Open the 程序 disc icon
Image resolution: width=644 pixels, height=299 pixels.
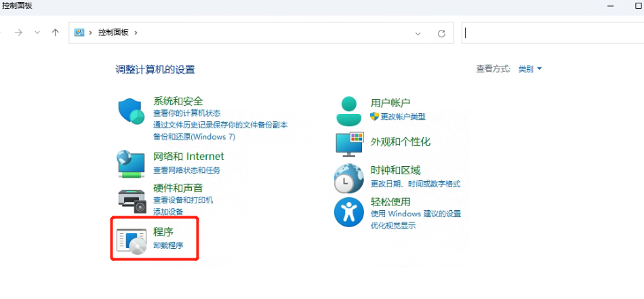point(132,241)
